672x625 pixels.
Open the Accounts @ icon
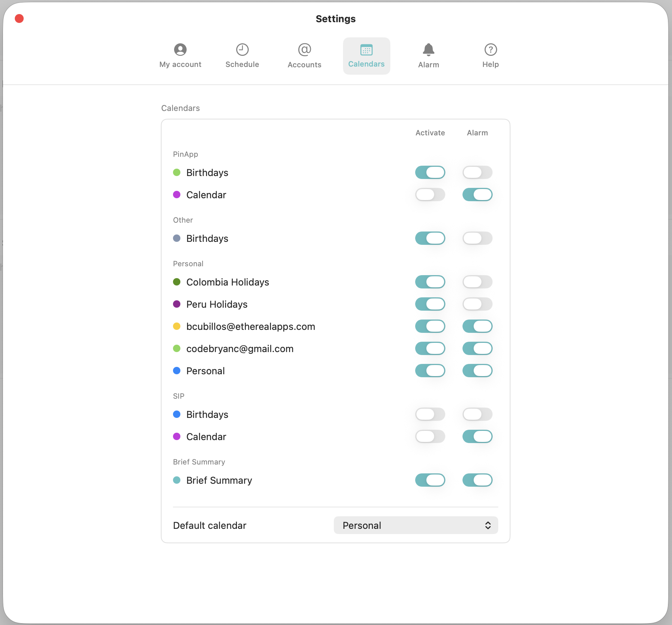[305, 50]
